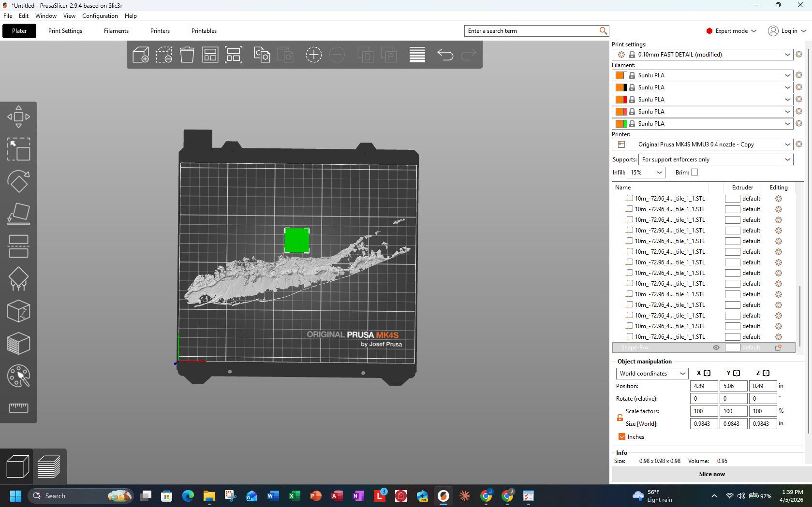The width and height of the screenshot is (812, 507).
Task: Switch to sliced layers preview
Action: (49, 467)
